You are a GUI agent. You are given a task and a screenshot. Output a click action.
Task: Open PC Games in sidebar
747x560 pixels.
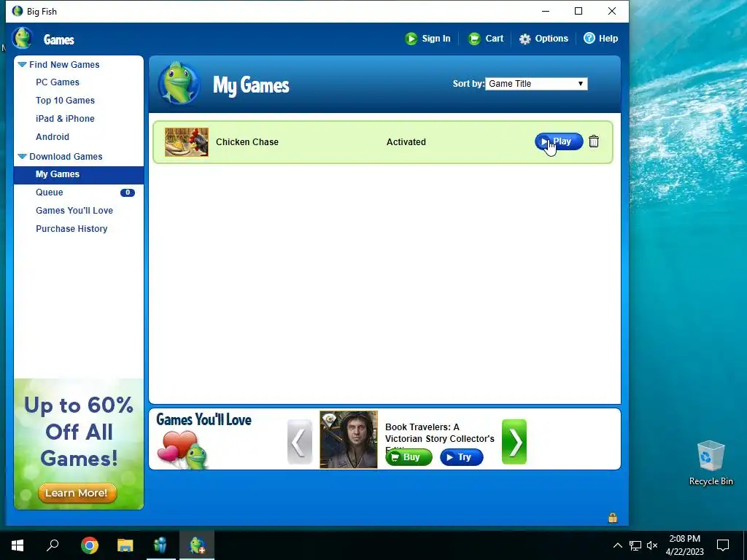pyautogui.click(x=58, y=82)
